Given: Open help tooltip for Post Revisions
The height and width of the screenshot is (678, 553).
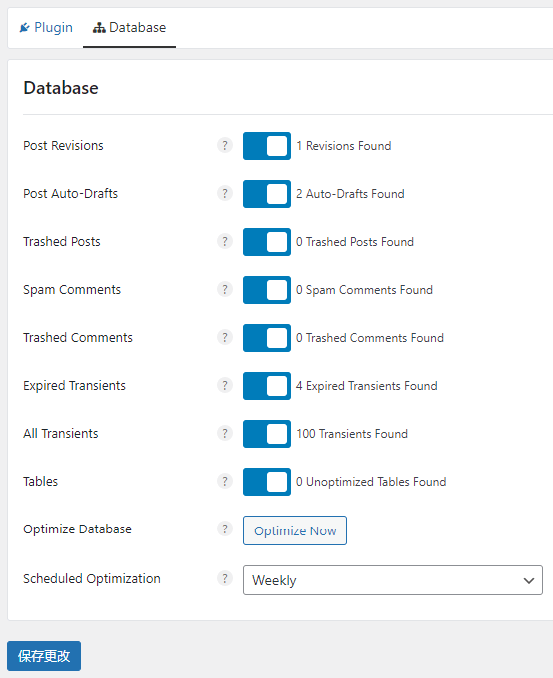Looking at the screenshot, I should pos(225,145).
